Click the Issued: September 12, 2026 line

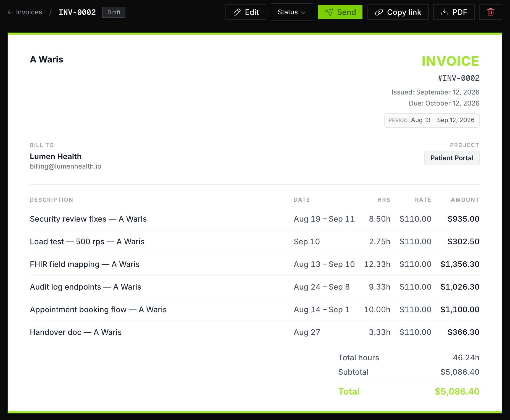click(x=435, y=92)
